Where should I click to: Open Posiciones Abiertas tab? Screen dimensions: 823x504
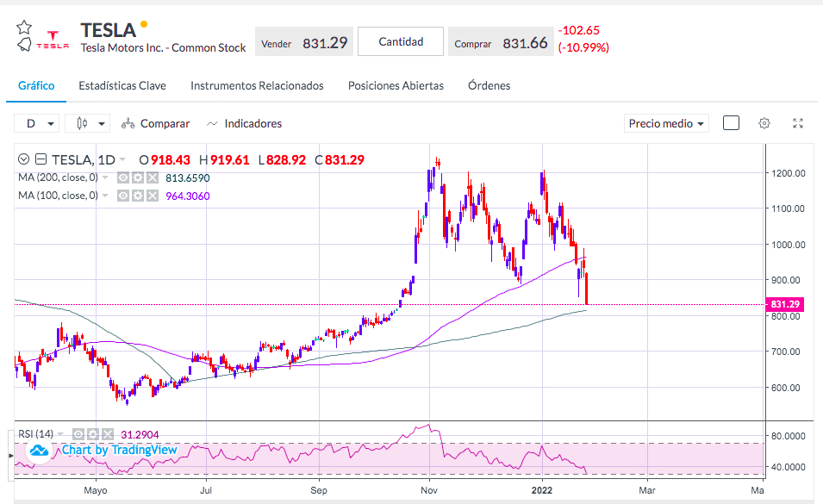tap(396, 85)
